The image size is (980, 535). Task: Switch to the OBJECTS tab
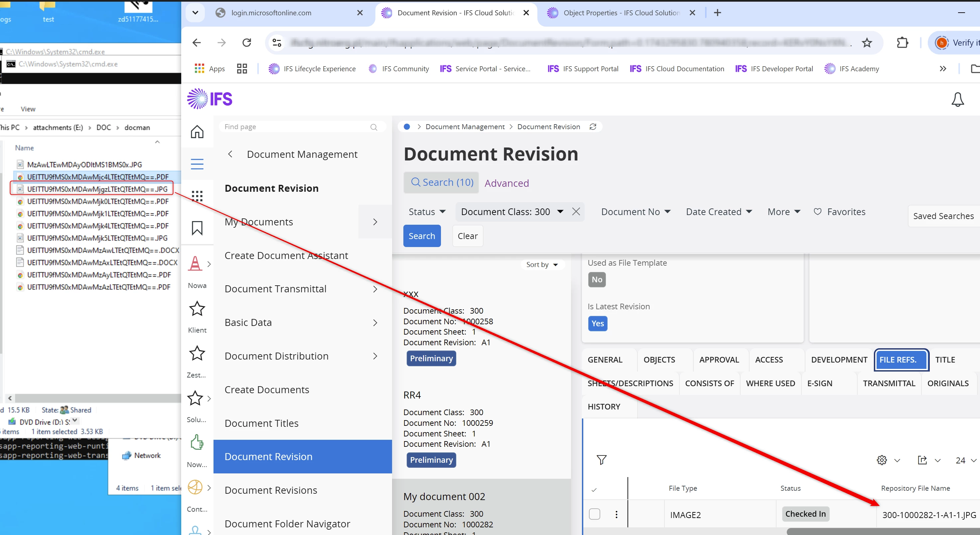(x=659, y=360)
